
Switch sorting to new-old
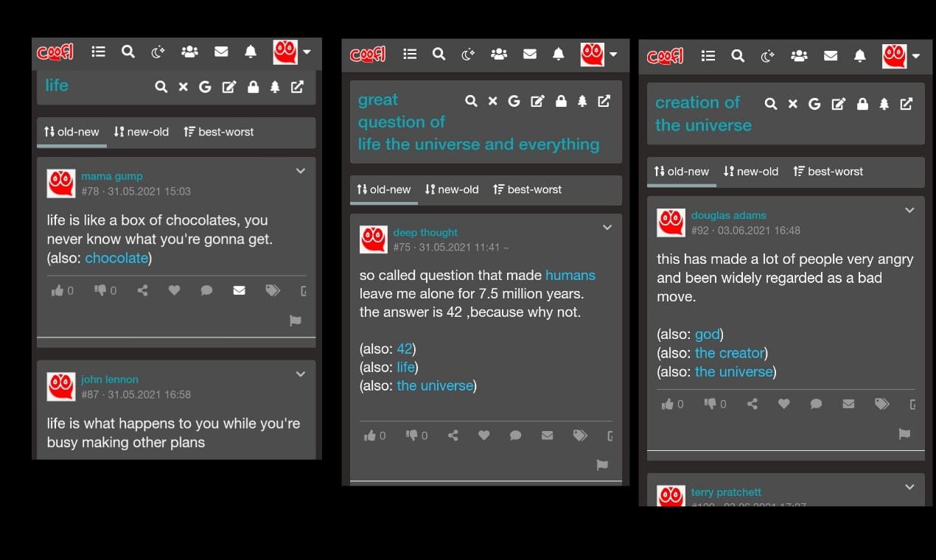141,132
